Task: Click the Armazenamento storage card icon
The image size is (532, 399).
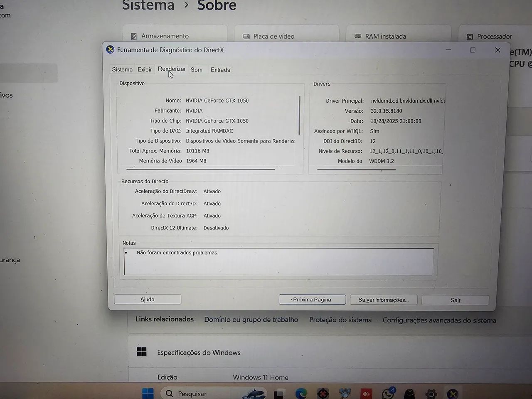Action: [134, 37]
